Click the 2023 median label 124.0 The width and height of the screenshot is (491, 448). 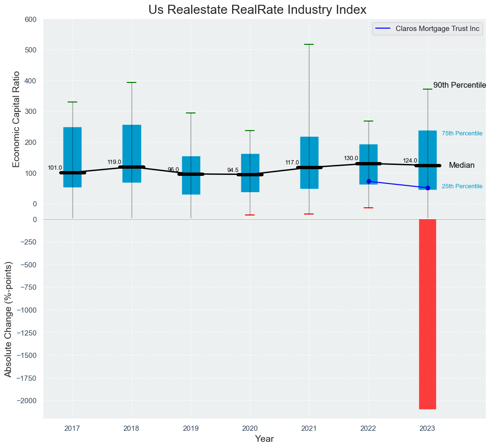[410, 161]
